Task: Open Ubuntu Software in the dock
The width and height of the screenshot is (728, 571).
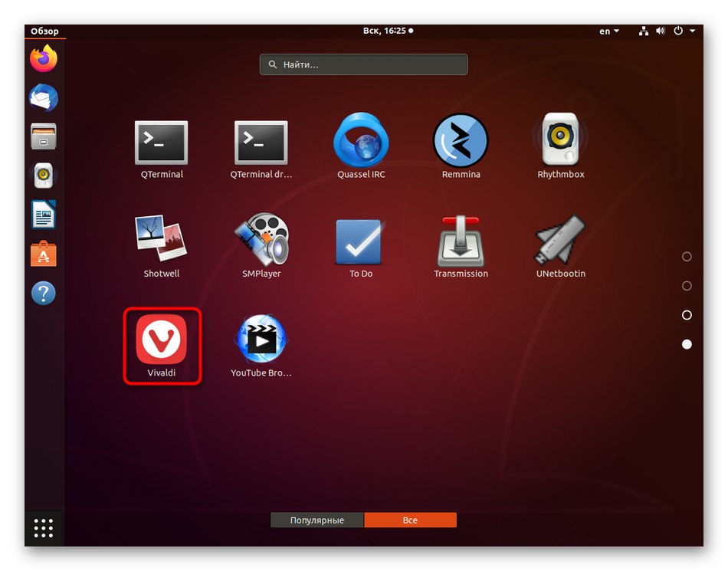Action: [43, 254]
